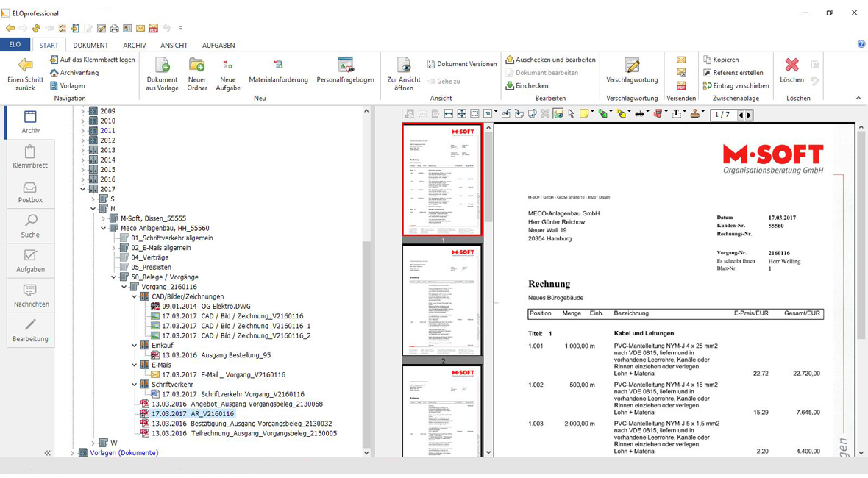The image size is (868, 478).
Task: Open the Suche sidebar panel
Action: pos(30,226)
